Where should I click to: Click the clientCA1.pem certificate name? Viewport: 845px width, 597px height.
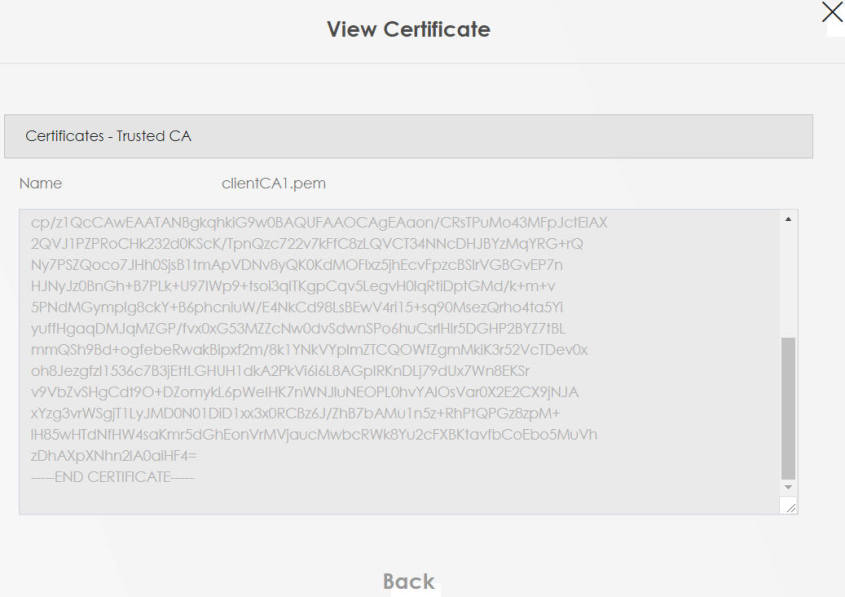273,183
